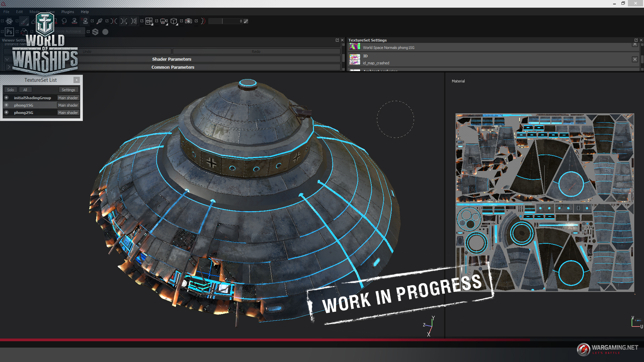Click the Solo button
Screen dimensions: 644x362
click(10, 90)
